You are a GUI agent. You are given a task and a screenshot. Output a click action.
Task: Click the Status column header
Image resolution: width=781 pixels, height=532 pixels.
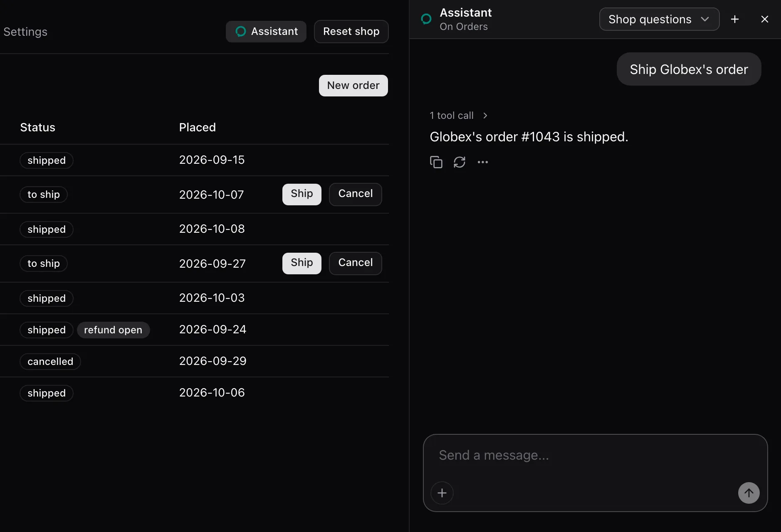coord(38,127)
